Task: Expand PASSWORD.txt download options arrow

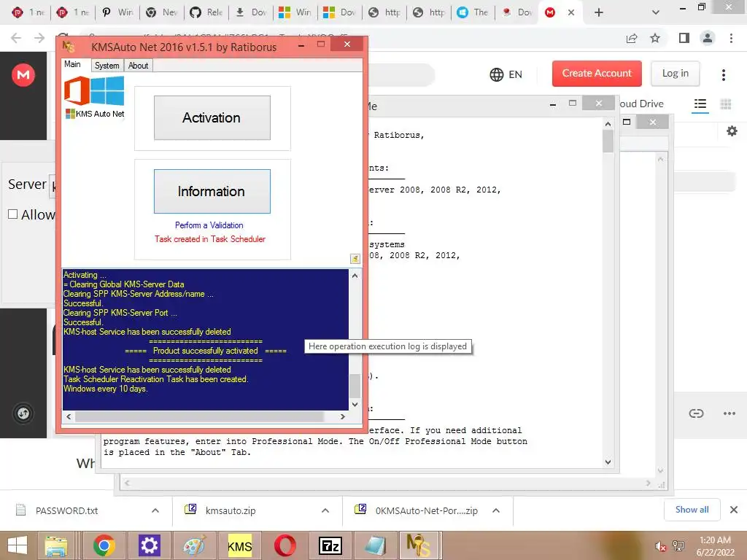Action: 155,510
